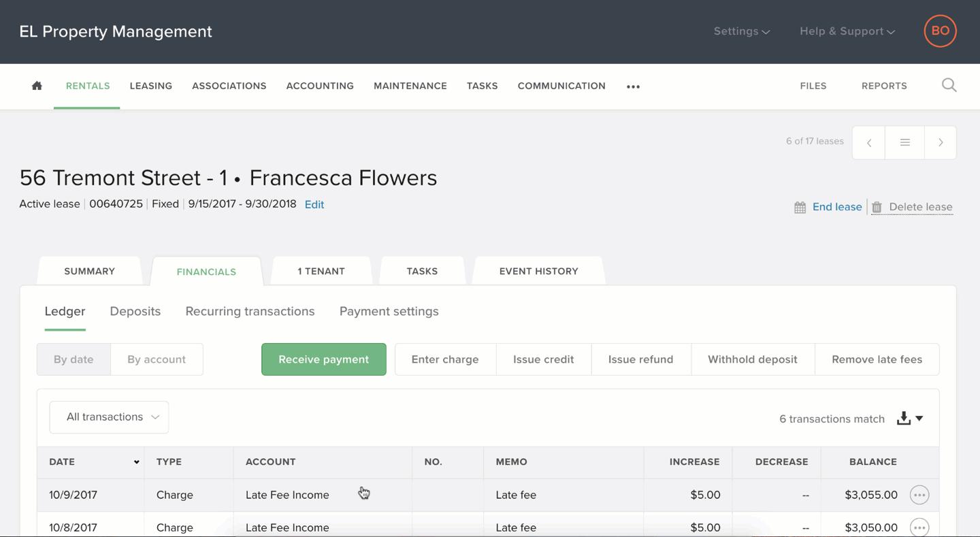Toggle ledger view to By account
The height and width of the screenshot is (537, 980).
(157, 359)
